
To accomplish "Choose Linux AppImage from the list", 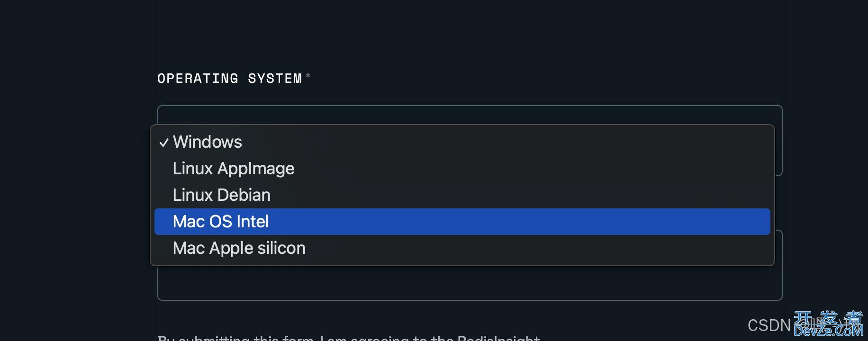I will tap(462, 169).
